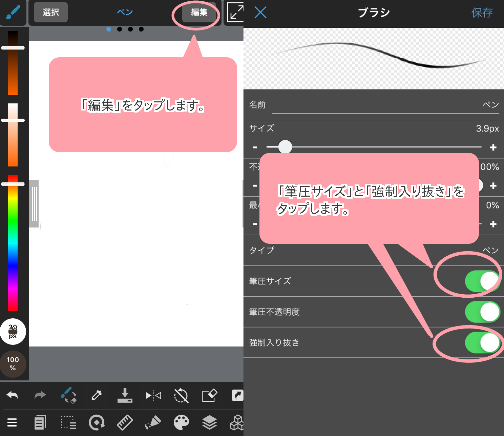This screenshot has width=504, height=436.
Task: Tap the undo arrow in the bottom toolbar
Action: 13,395
